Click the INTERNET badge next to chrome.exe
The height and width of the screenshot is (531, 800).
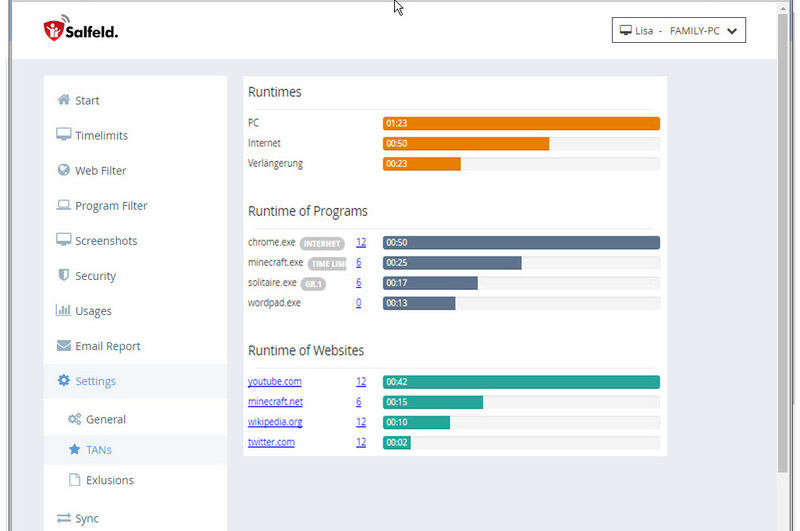pos(322,243)
